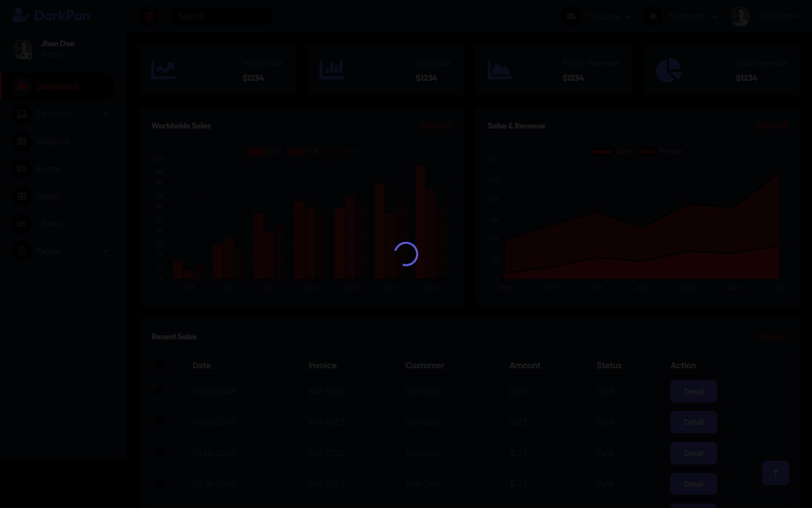Open the Message dropdown
812x508 pixels.
click(x=596, y=16)
